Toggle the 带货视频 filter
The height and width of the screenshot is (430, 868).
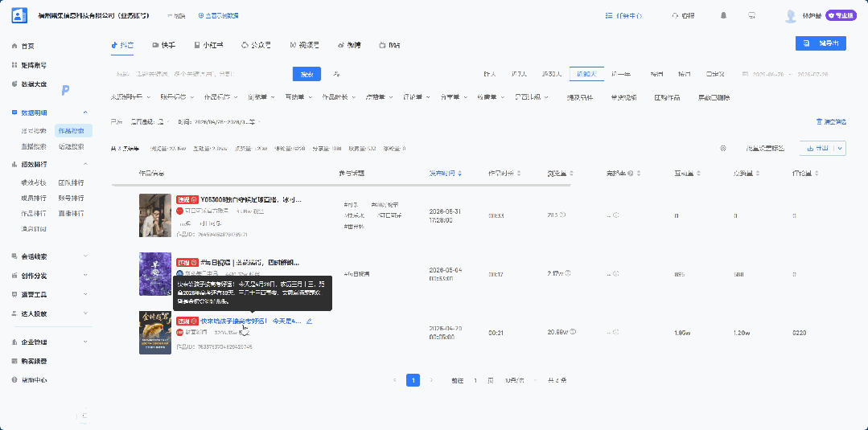[x=623, y=97]
